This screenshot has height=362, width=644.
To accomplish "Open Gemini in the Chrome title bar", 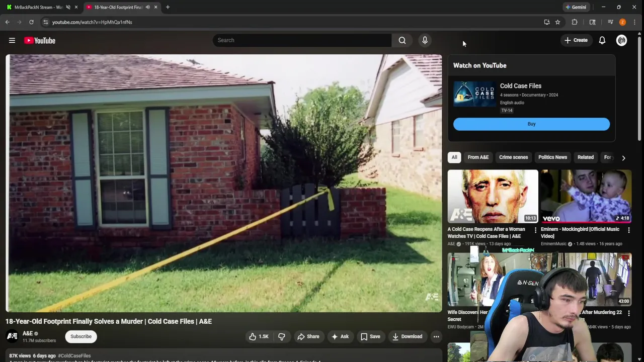I will click(x=576, y=7).
